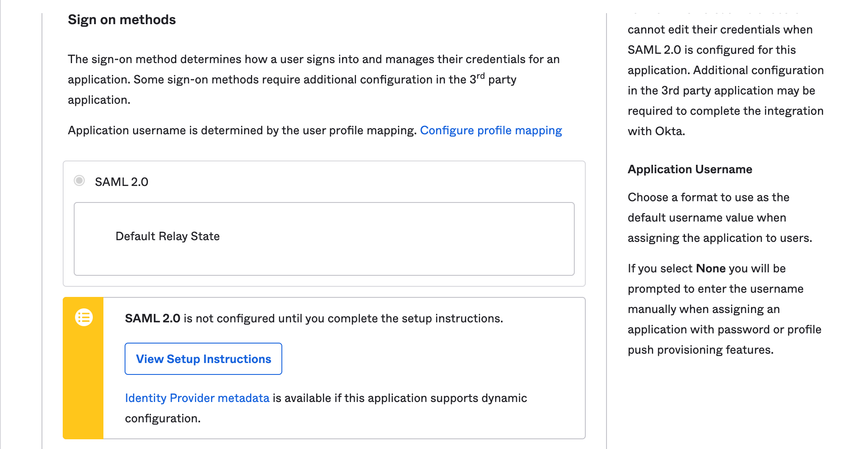Click the Default Relay State fieldset border

(324, 204)
